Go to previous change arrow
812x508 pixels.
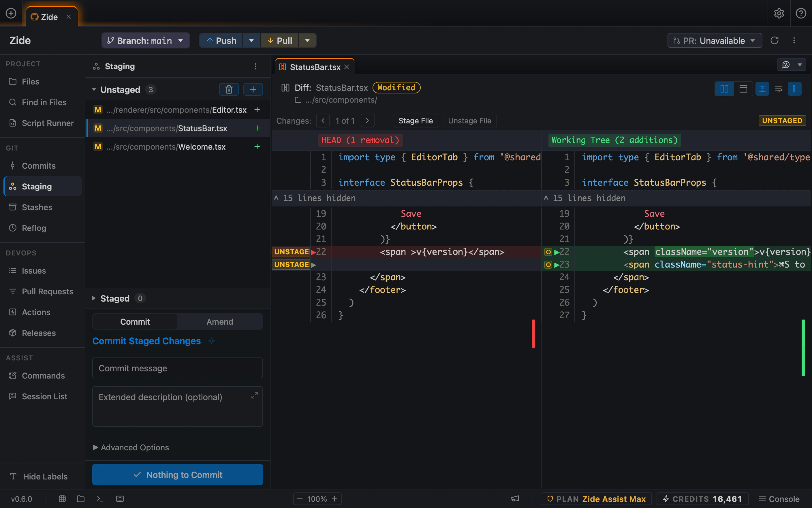(x=323, y=121)
